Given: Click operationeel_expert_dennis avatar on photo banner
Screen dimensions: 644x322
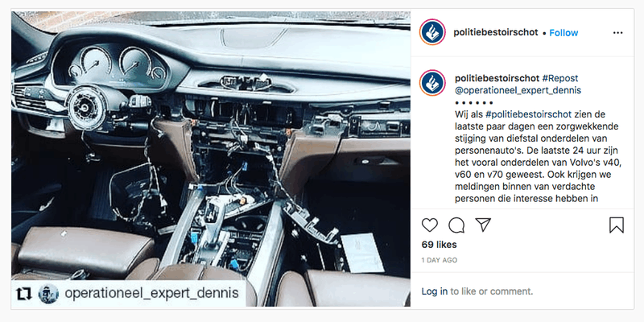Looking at the screenshot, I should click(48, 294).
